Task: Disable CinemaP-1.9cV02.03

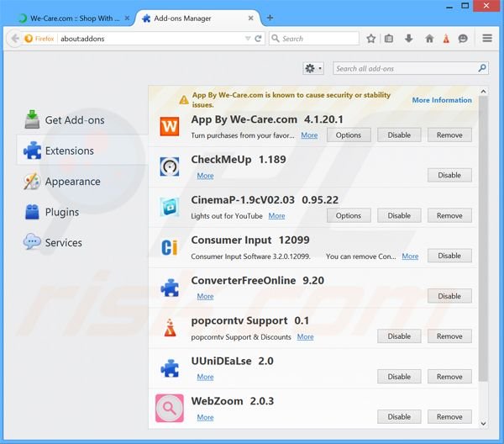Action: pos(399,215)
